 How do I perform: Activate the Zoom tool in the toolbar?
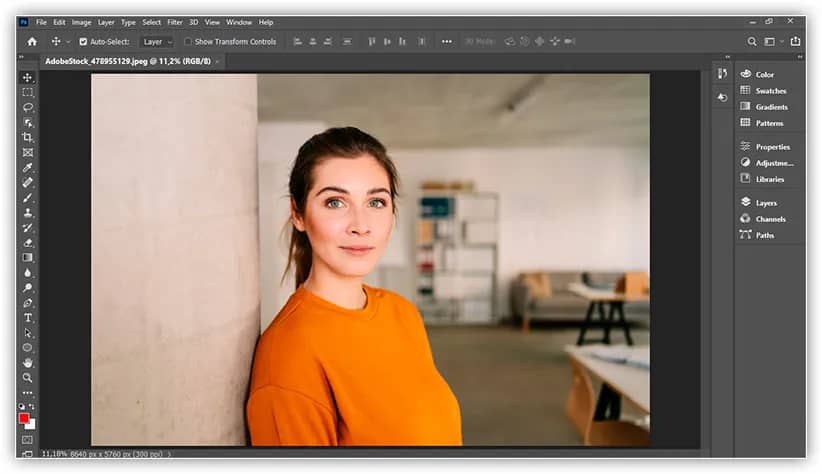[28, 377]
